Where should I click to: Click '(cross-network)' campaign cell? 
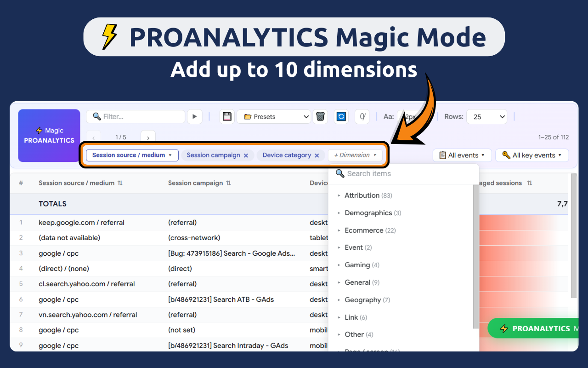[x=194, y=238]
